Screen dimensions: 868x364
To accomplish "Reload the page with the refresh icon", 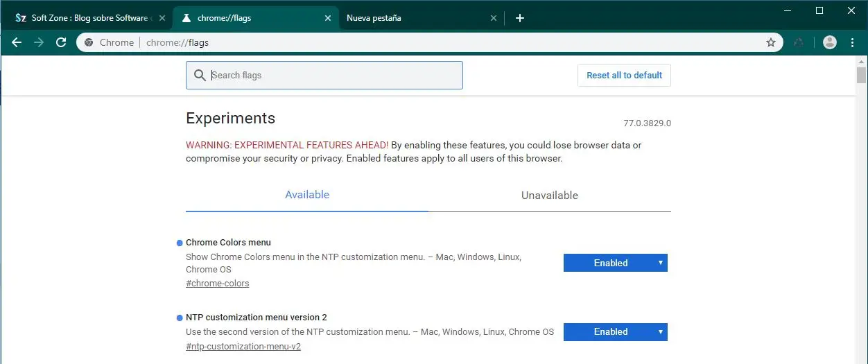I will 61,42.
